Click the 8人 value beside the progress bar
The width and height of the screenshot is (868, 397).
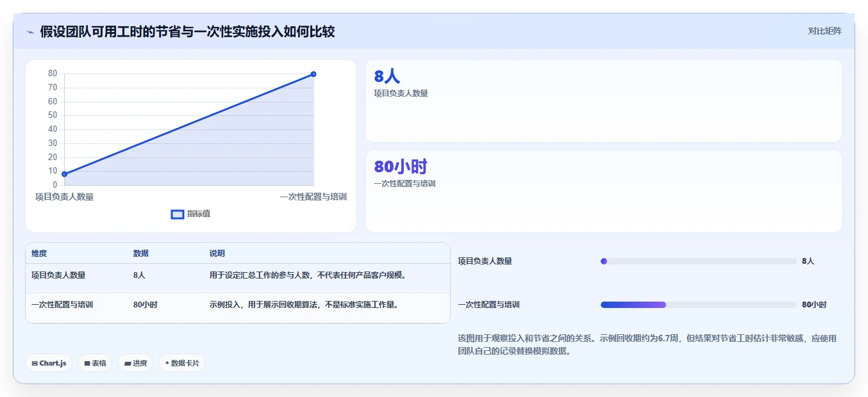(x=808, y=261)
